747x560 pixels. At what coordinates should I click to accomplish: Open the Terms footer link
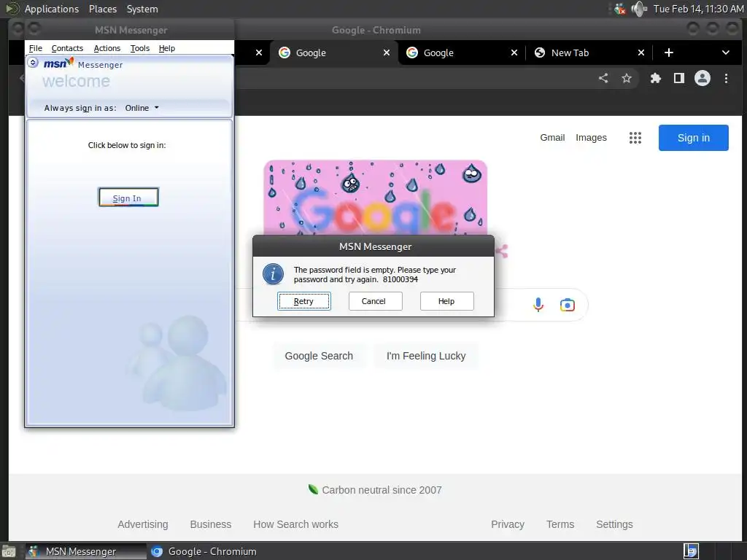pyautogui.click(x=560, y=524)
